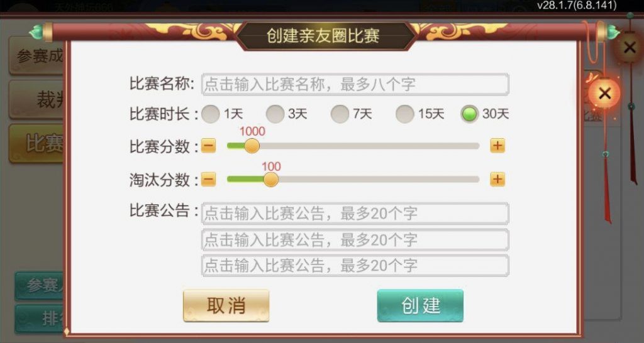Select the 30天 duration radio button
This screenshot has height=343, width=644.
470,114
